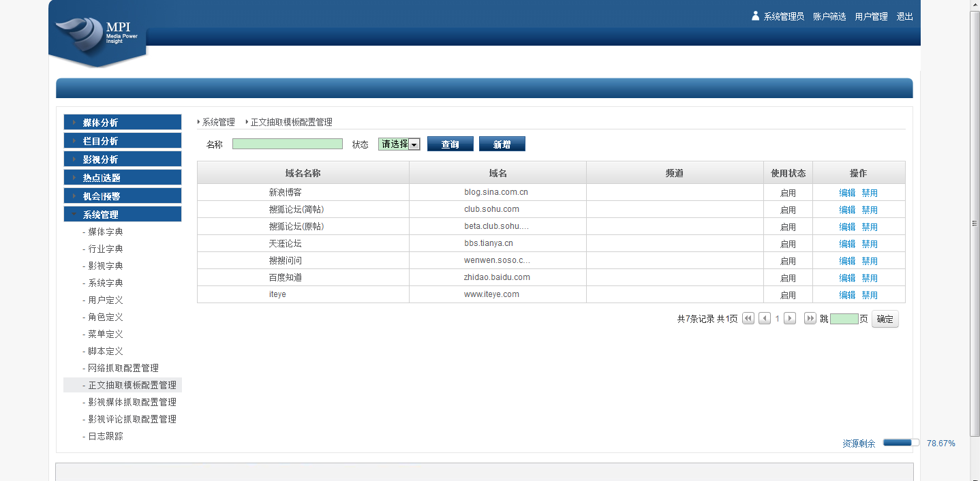980x481 pixels.
Task: Click next page arrow icon
Action: [x=790, y=318]
